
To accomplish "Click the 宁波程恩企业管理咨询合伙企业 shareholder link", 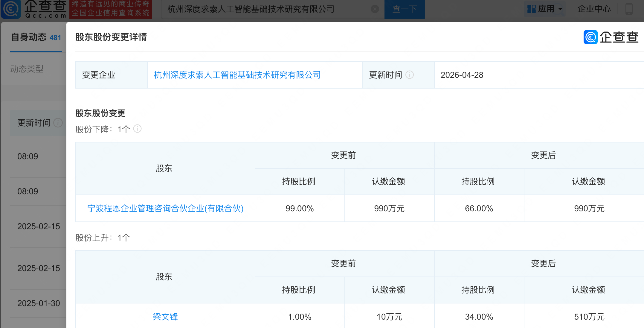I will point(165,209).
